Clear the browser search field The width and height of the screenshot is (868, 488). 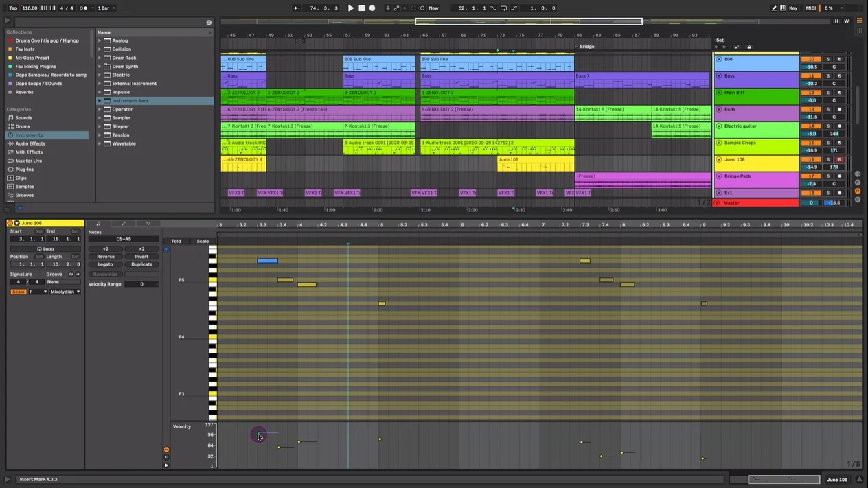click(x=209, y=23)
